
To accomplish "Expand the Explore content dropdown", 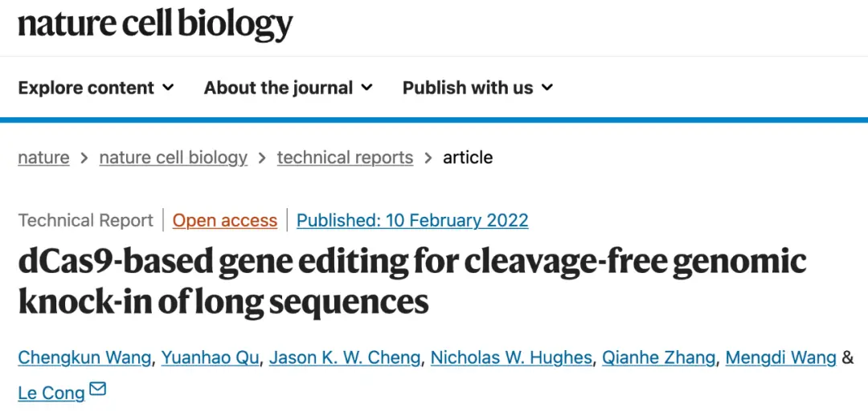I will [x=96, y=88].
